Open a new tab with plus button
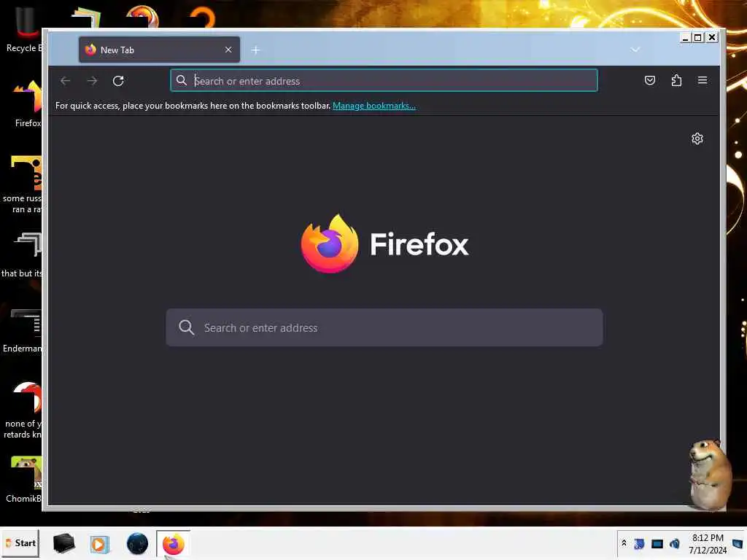The image size is (747, 560). click(255, 50)
